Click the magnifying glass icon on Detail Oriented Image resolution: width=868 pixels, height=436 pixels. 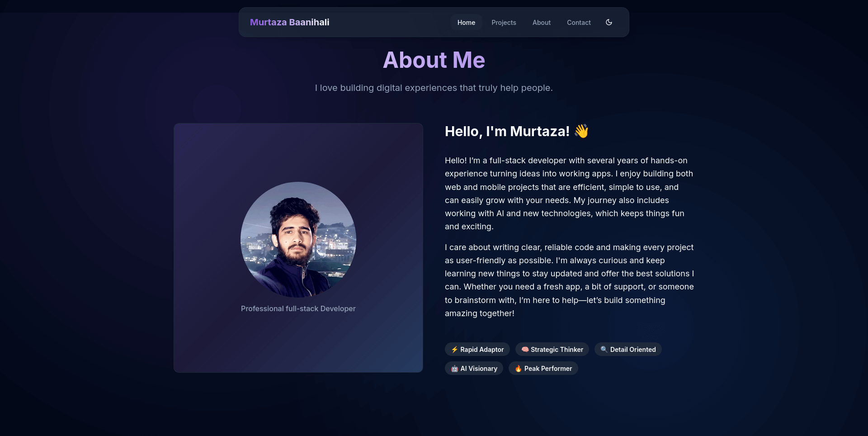pyautogui.click(x=604, y=350)
